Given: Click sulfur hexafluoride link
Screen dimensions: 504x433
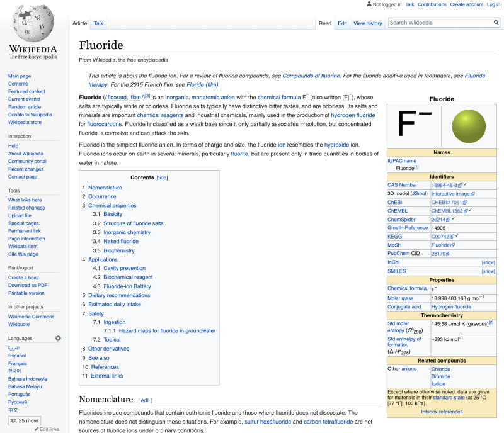Looking at the screenshot, I should coord(268,422).
